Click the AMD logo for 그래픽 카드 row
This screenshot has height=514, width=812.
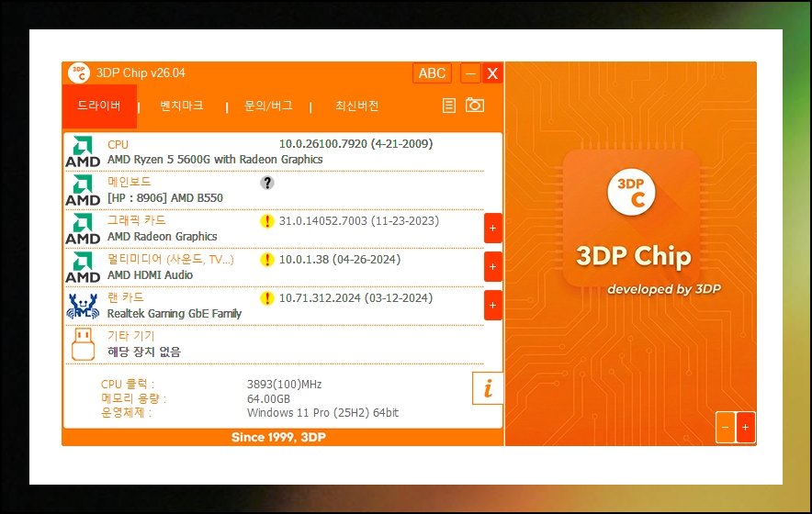pyautogui.click(x=83, y=229)
